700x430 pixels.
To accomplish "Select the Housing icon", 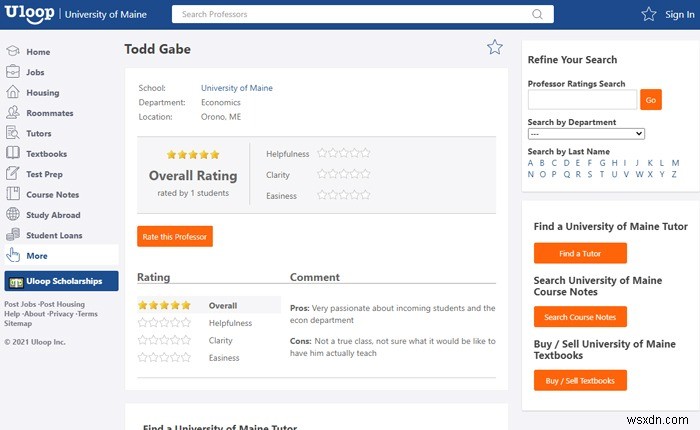I will [13, 92].
